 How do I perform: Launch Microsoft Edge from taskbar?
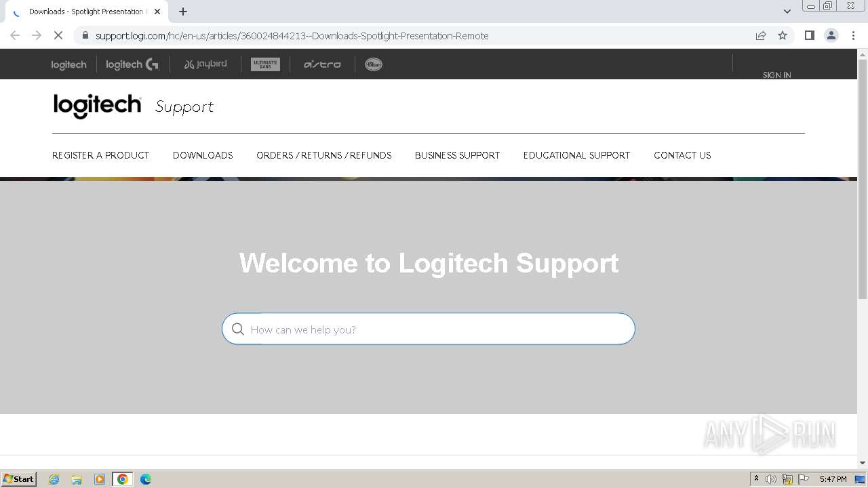(x=145, y=479)
